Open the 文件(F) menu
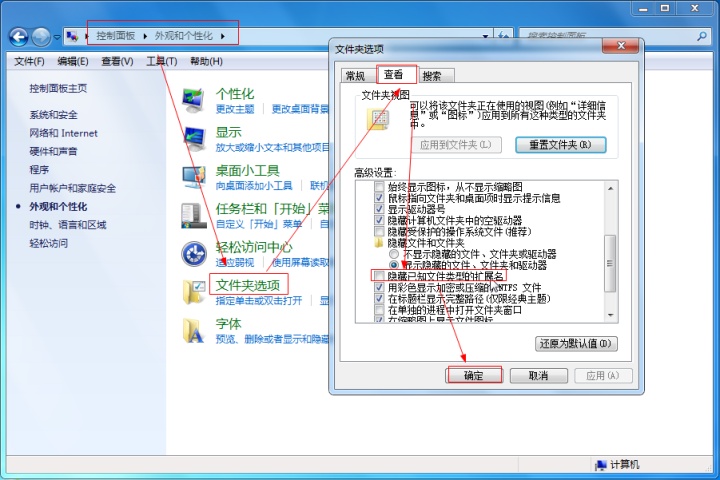 [29, 61]
